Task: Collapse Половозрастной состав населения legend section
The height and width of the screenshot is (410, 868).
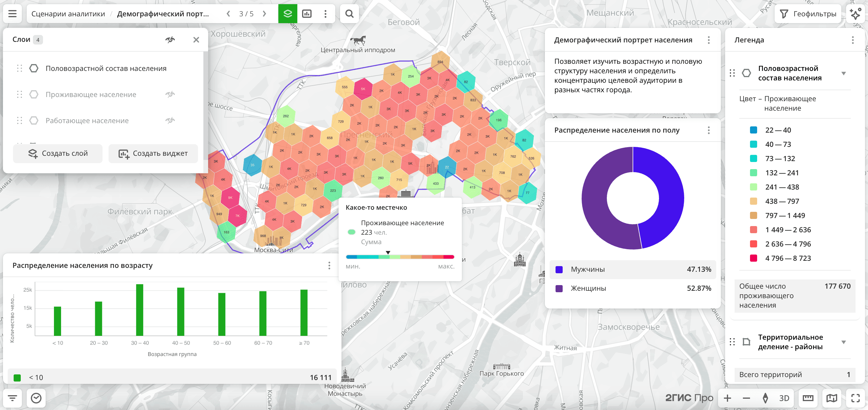Action: click(843, 74)
